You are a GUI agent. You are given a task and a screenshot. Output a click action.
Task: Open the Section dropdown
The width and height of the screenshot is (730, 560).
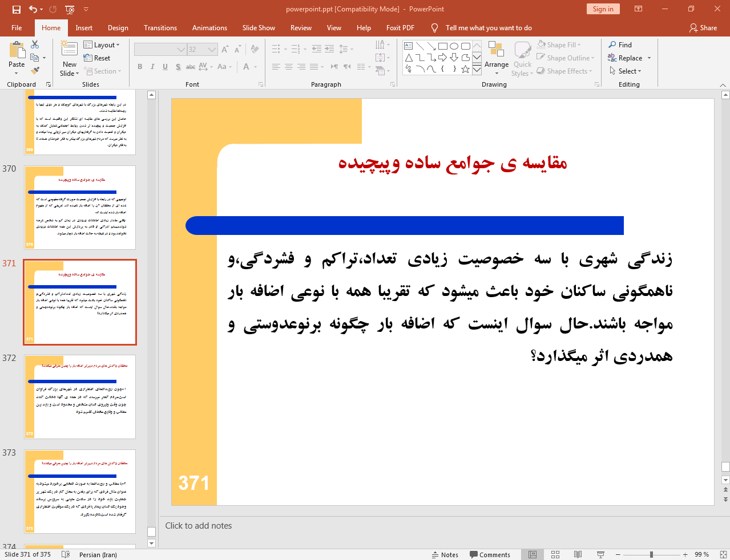click(x=103, y=71)
